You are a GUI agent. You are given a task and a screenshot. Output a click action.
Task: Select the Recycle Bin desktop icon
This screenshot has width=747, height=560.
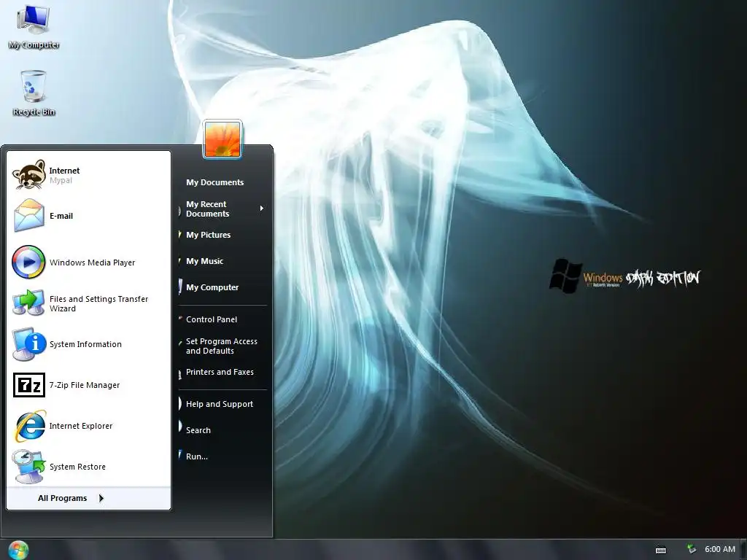click(34, 93)
